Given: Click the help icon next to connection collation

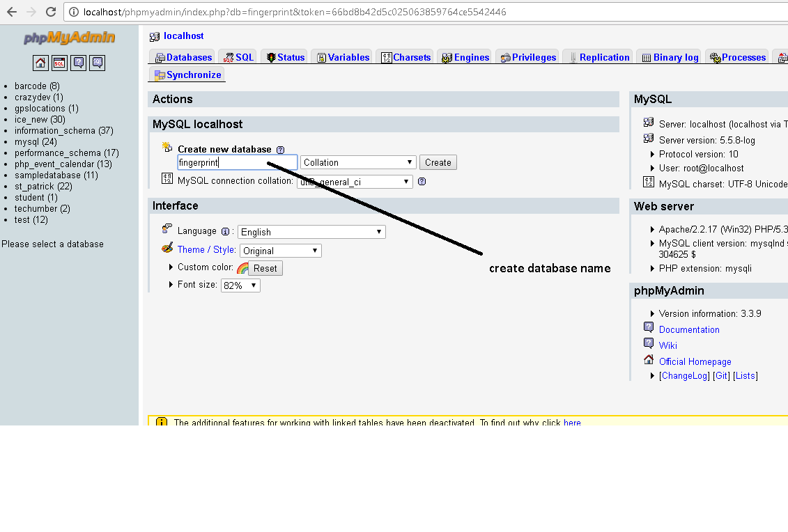Looking at the screenshot, I should (422, 181).
